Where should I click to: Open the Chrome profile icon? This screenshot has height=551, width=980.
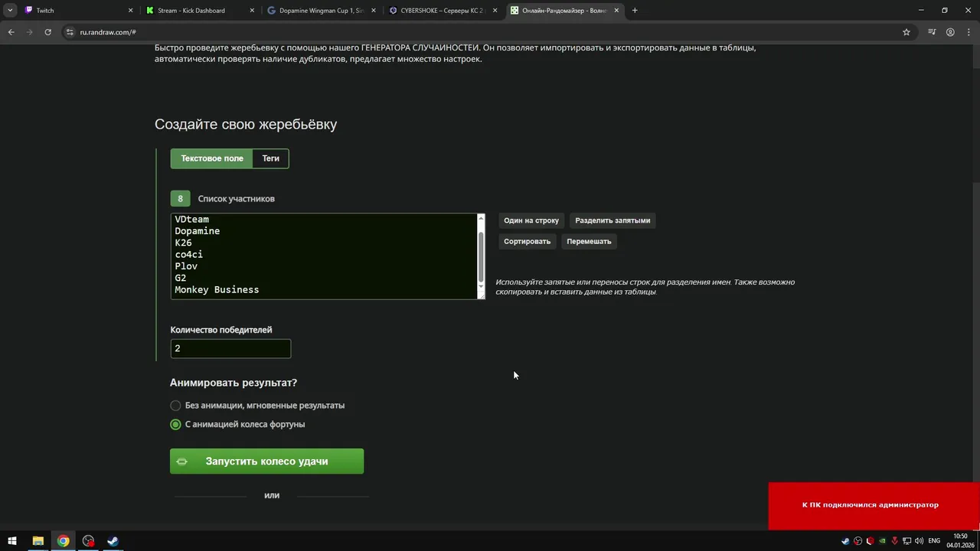(950, 32)
